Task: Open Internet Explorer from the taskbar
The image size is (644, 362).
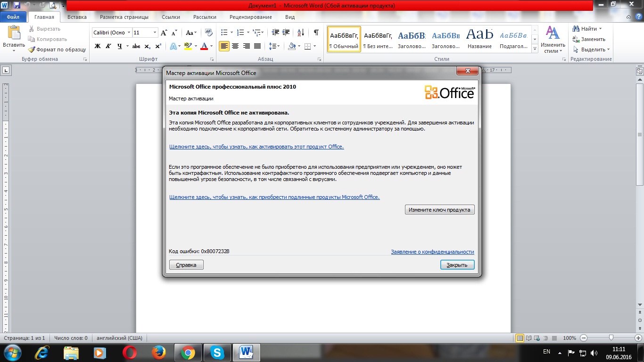Action: click(x=42, y=352)
